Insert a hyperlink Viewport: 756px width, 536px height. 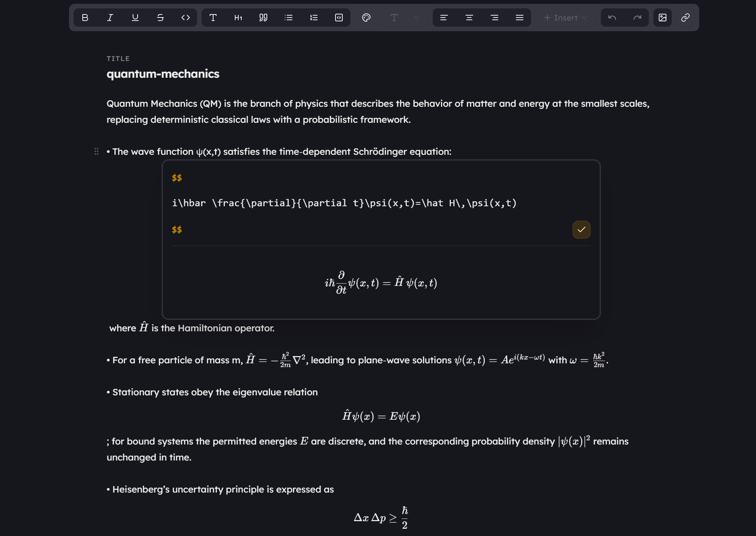pos(685,18)
